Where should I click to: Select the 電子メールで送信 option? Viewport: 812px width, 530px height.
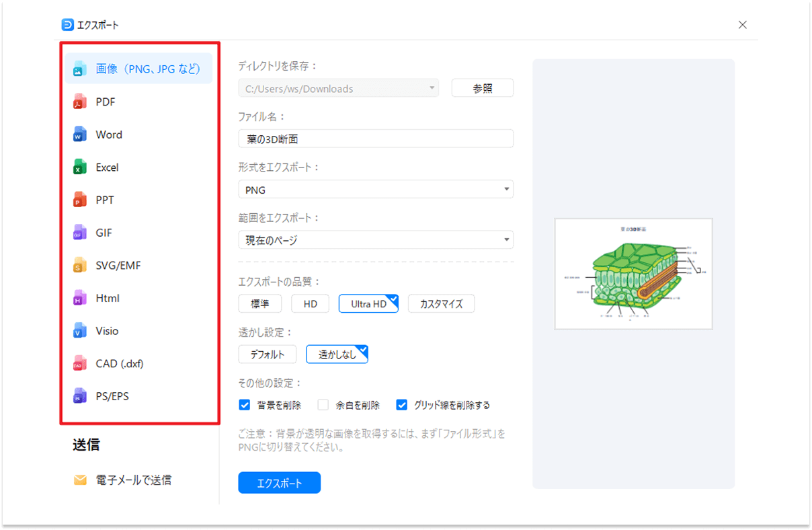(132, 480)
